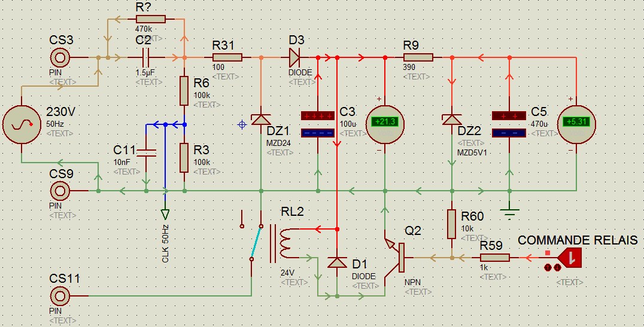Click the ground symbol below C5
The width and height of the screenshot is (644, 327).
(510, 214)
